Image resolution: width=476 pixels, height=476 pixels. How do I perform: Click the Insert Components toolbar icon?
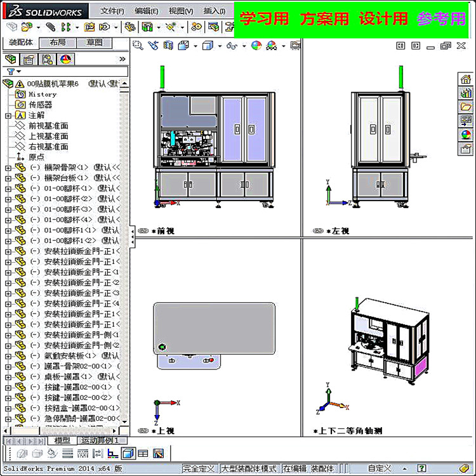[27, 27]
